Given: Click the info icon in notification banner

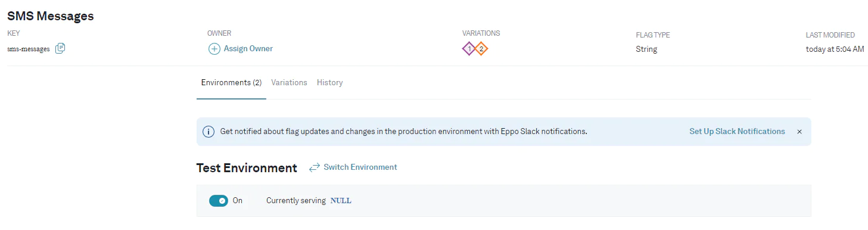Looking at the screenshot, I should click(209, 132).
